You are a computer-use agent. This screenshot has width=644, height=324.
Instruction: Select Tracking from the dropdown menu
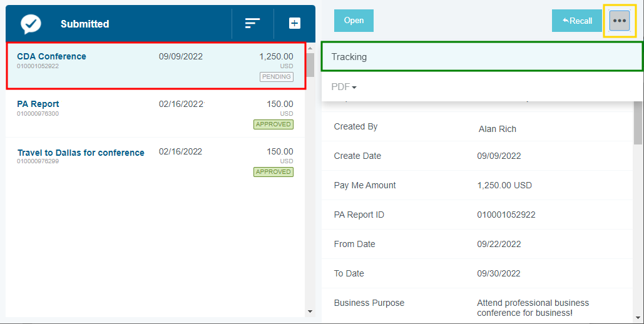click(482, 57)
